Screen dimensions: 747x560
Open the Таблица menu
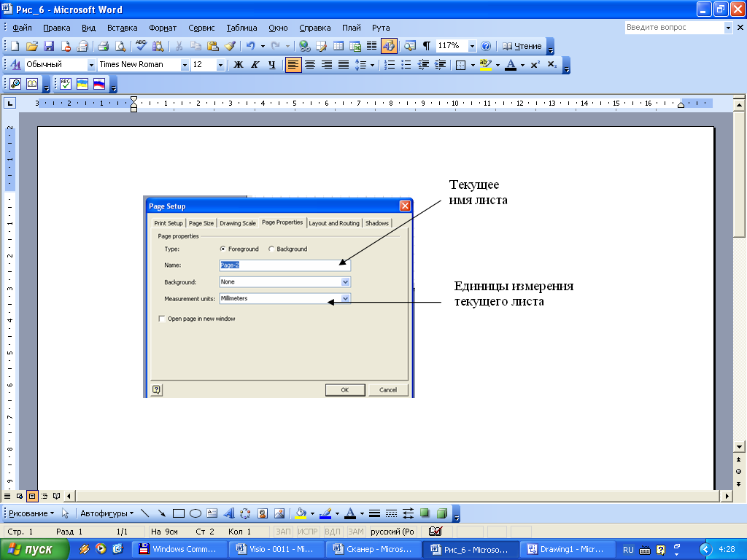pyautogui.click(x=241, y=28)
